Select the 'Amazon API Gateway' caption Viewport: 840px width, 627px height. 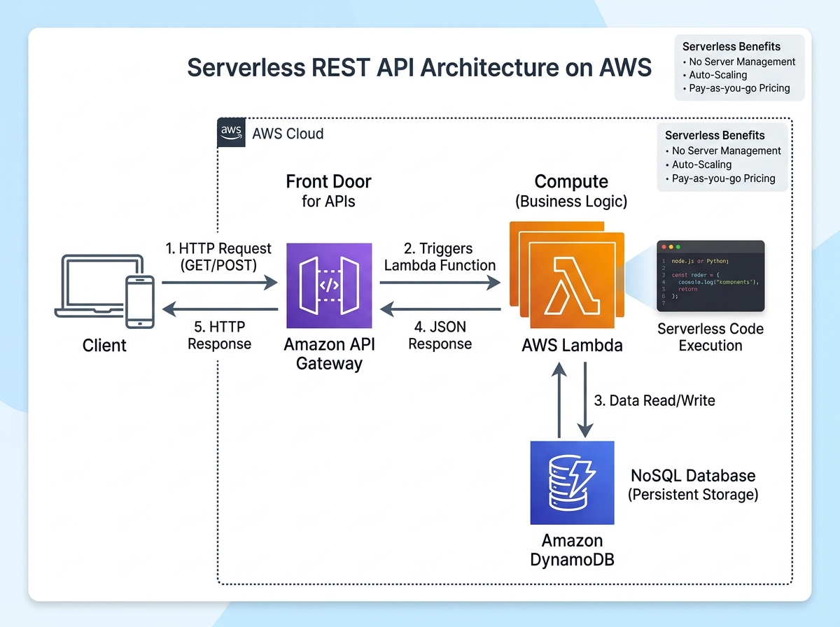[329, 354]
